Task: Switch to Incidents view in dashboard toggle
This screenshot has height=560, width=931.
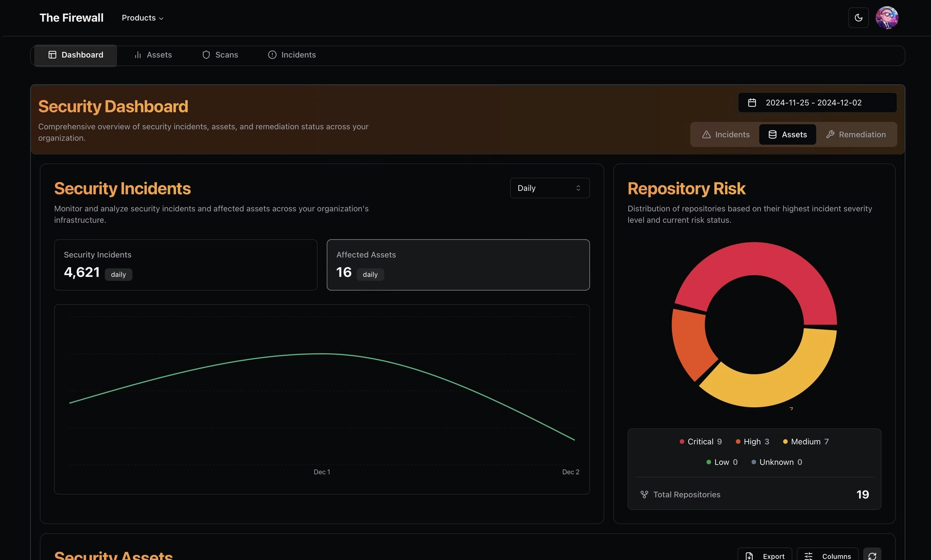Action: [726, 135]
